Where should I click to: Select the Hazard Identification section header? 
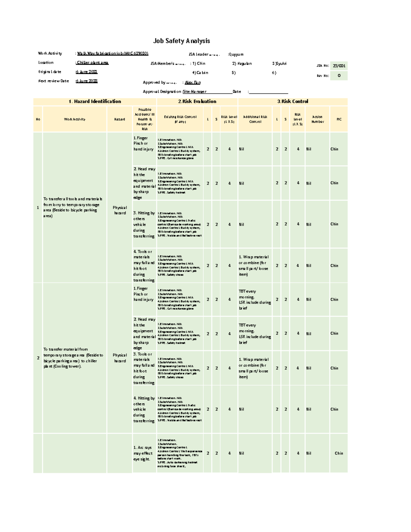click(95, 101)
